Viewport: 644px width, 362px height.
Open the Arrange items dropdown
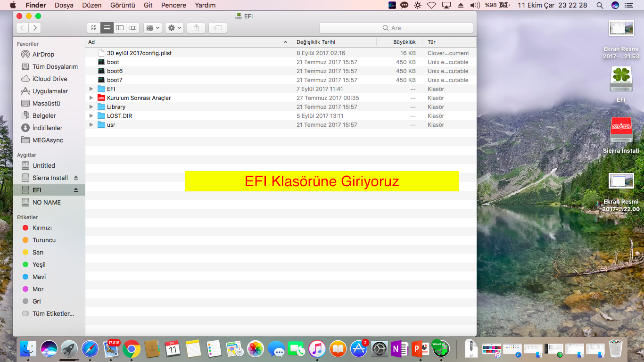pyautogui.click(x=153, y=28)
